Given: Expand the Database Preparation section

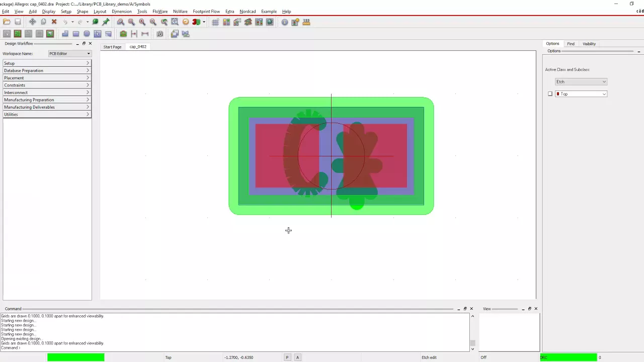Looking at the screenshot, I should [47, 70].
